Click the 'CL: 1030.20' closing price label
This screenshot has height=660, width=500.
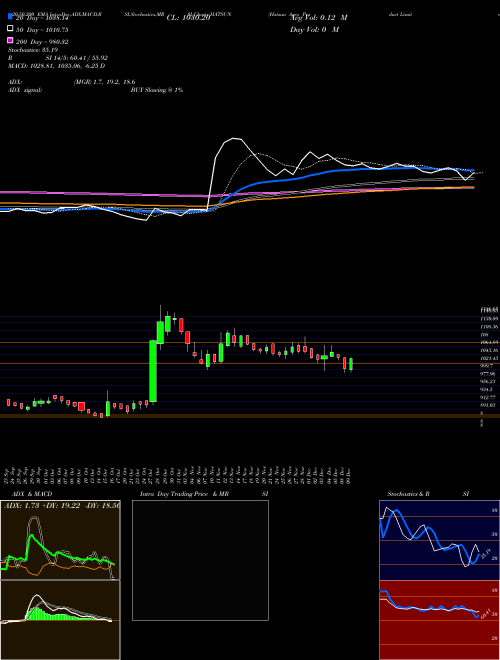pos(188,18)
